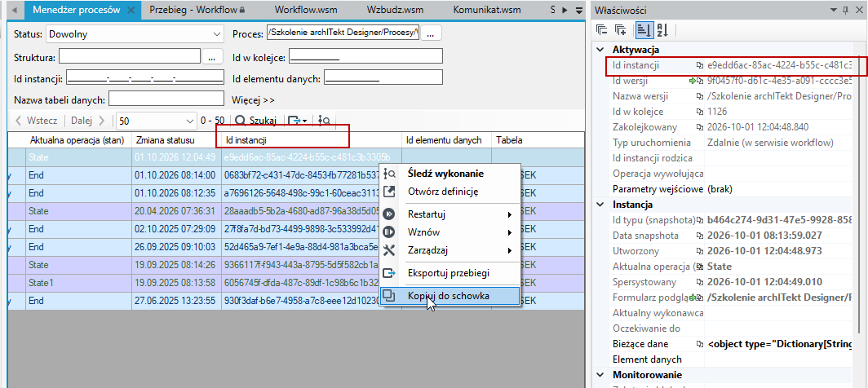Copy icon next to Id typu (snapshota)
This screenshot has width=868, height=388.
pos(699,220)
